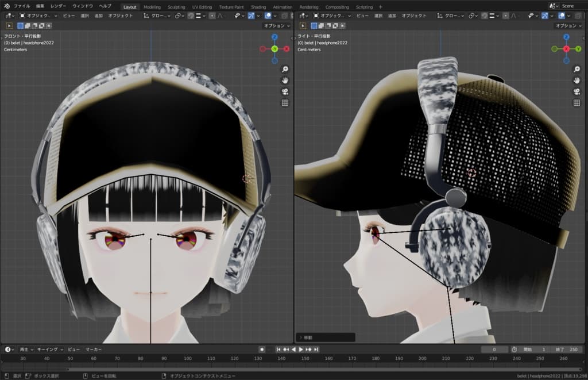Toggle snapping magnet in left viewport header
The image size is (588, 380).
(x=191, y=16)
